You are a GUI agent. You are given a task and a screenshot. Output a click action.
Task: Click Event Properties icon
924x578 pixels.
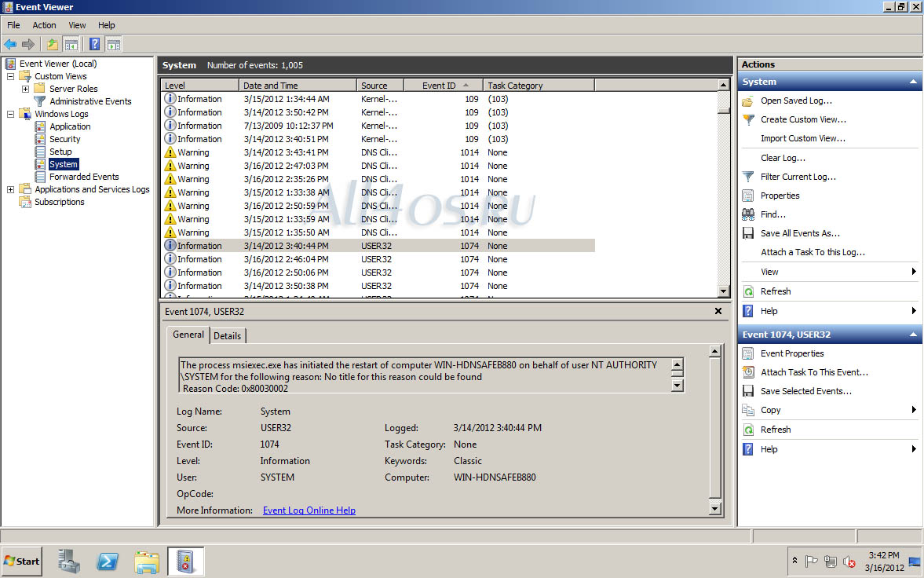[x=748, y=354]
